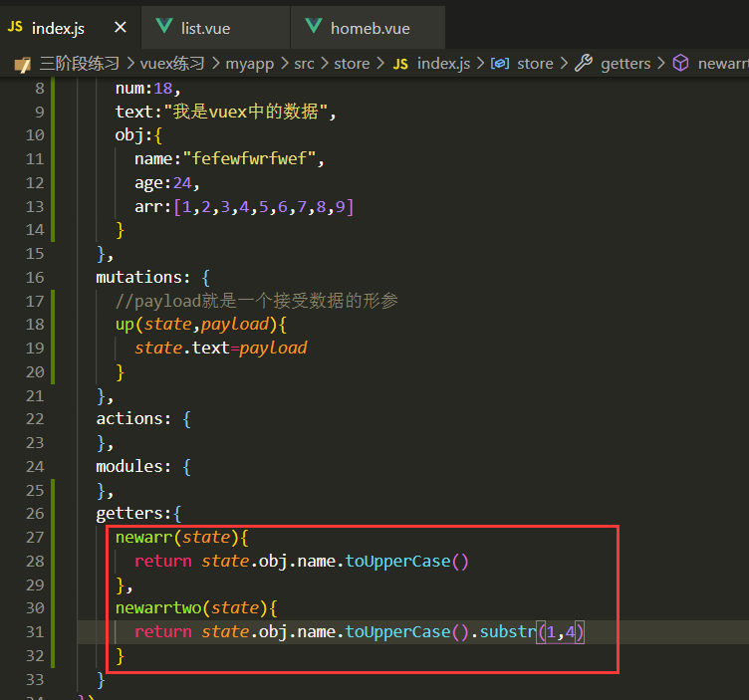749x700 pixels.
Task: Click the JS icon on index.js tab
Action: (x=15, y=27)
